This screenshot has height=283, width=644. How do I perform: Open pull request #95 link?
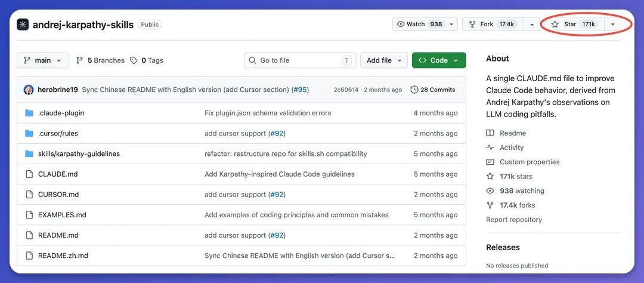click(300, 90)
